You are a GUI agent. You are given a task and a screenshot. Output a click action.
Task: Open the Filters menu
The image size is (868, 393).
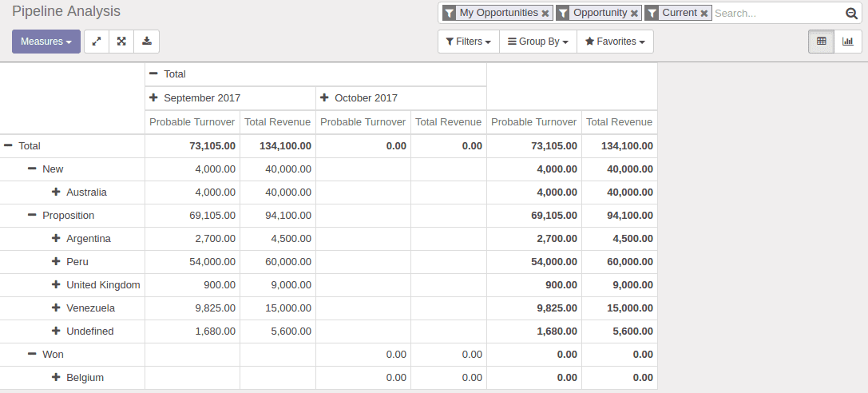[x=469, y=42]
